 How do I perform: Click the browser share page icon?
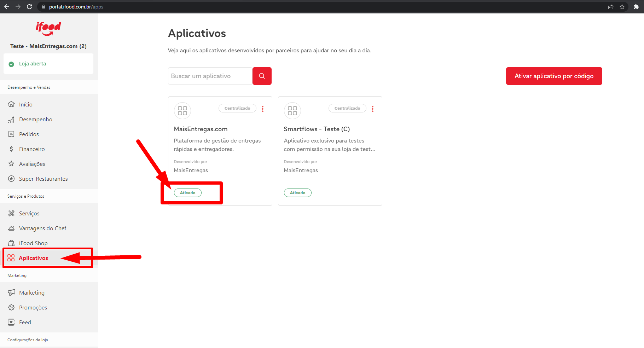coord(611,7)
